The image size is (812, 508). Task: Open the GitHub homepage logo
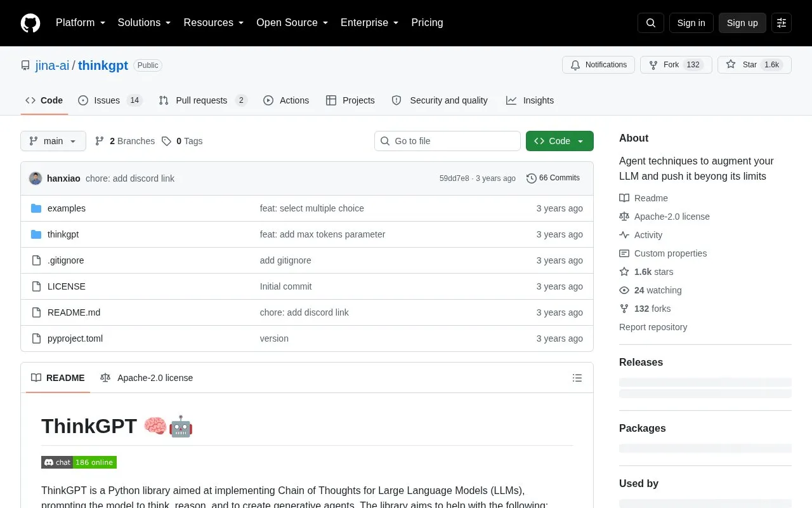30,23
